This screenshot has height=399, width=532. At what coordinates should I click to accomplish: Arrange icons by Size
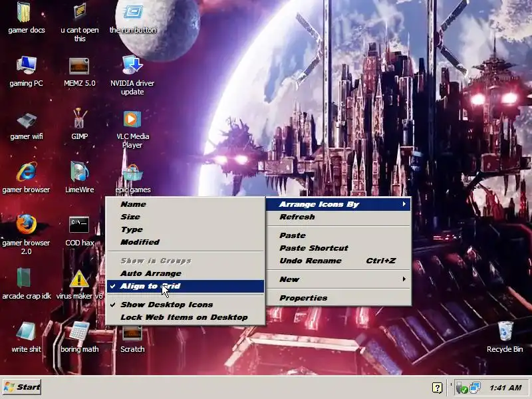click(x=186, y=217)
